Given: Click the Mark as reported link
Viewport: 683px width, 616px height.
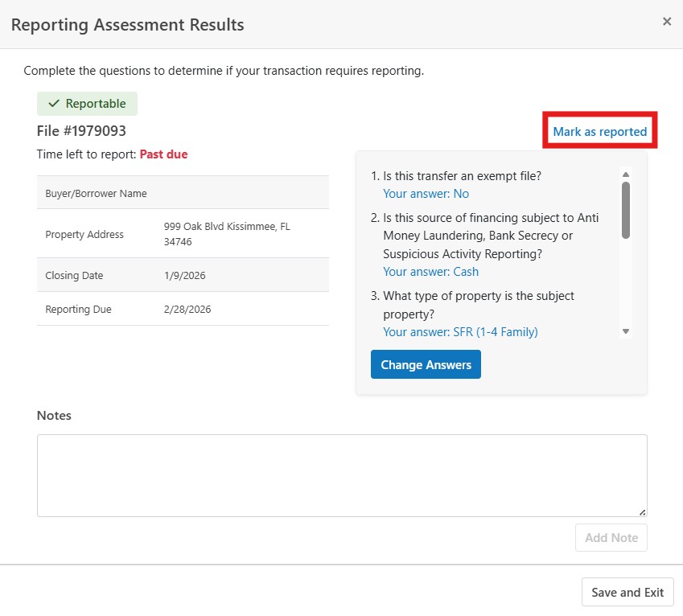Looking at the screenshot, I should pos(599,131).
